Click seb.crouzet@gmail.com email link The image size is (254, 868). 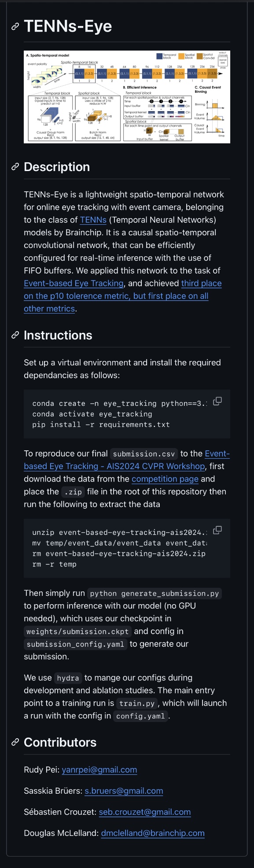click(x=145, y=812)
